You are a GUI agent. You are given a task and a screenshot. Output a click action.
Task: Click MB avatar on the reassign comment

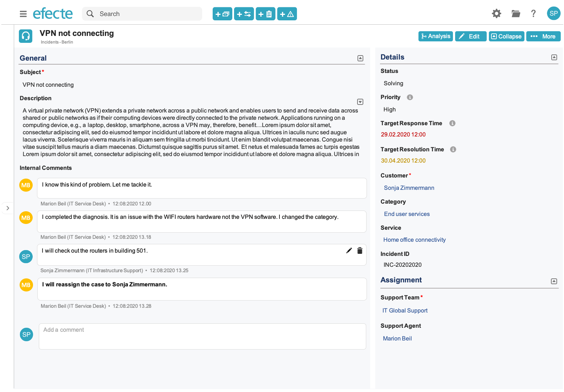(x=26, y=285)
